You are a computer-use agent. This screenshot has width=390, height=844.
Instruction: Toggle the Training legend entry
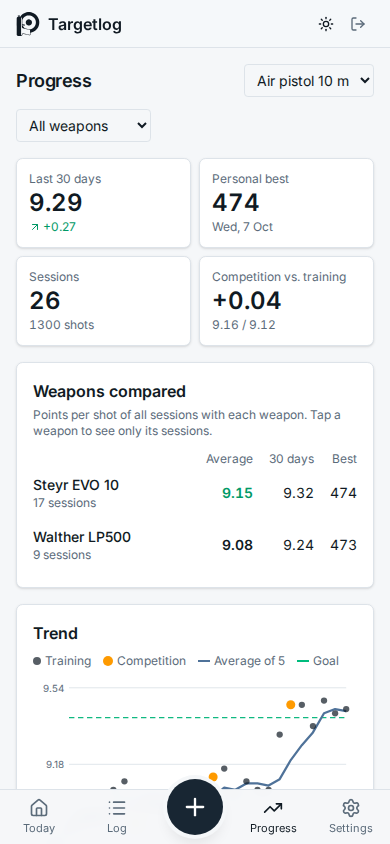tap(62, 660)
